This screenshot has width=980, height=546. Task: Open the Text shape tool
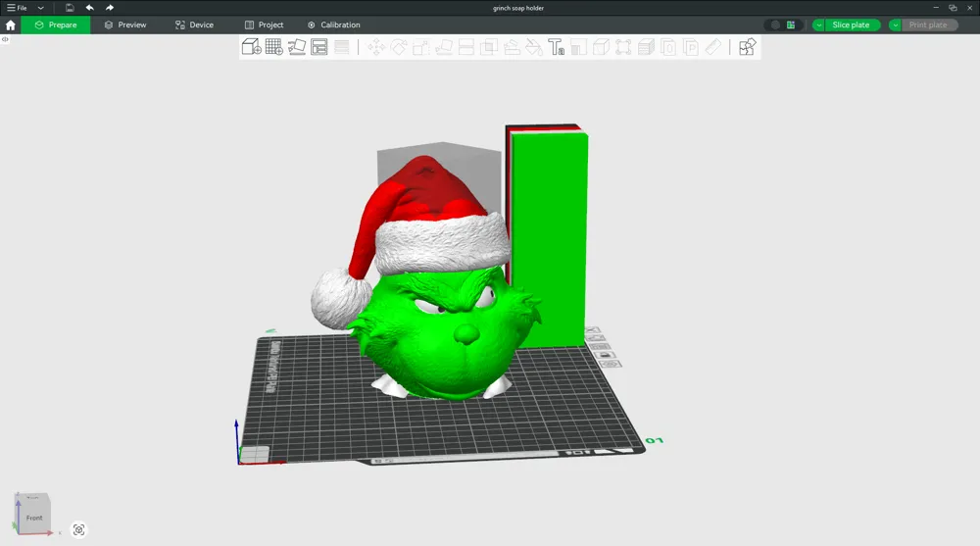click(x=557, y=47)
